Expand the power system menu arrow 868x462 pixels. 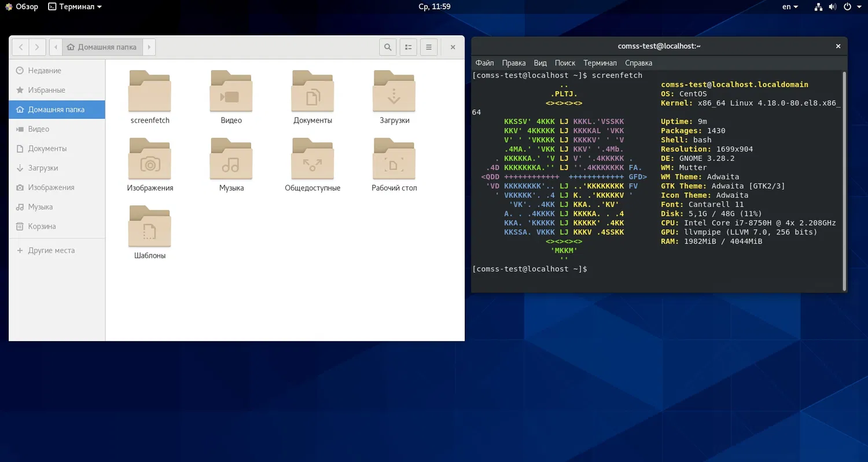859,7
